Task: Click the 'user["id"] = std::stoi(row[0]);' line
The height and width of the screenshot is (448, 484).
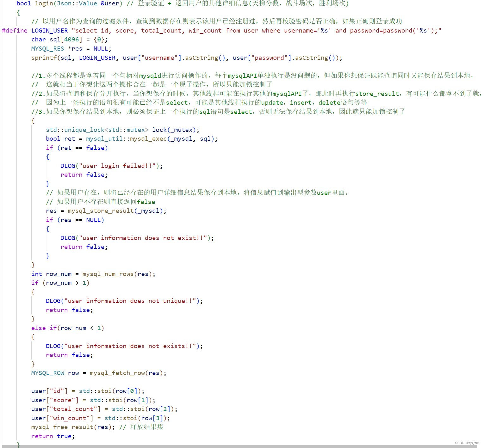Action: point(88,391)
